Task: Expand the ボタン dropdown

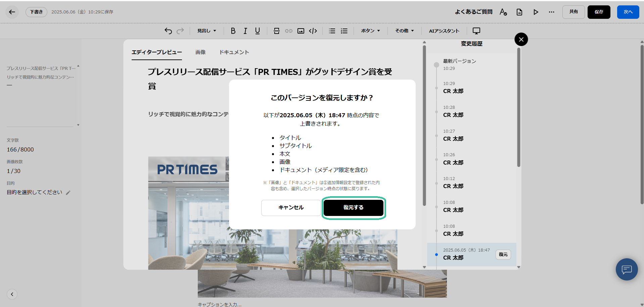Action: (x=370, y=31)
